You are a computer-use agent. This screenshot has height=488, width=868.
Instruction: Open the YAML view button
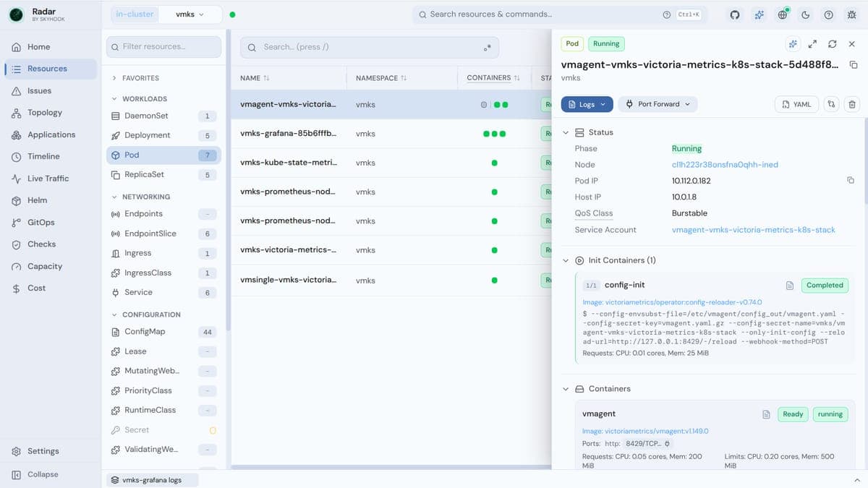[x=796, y=104]
